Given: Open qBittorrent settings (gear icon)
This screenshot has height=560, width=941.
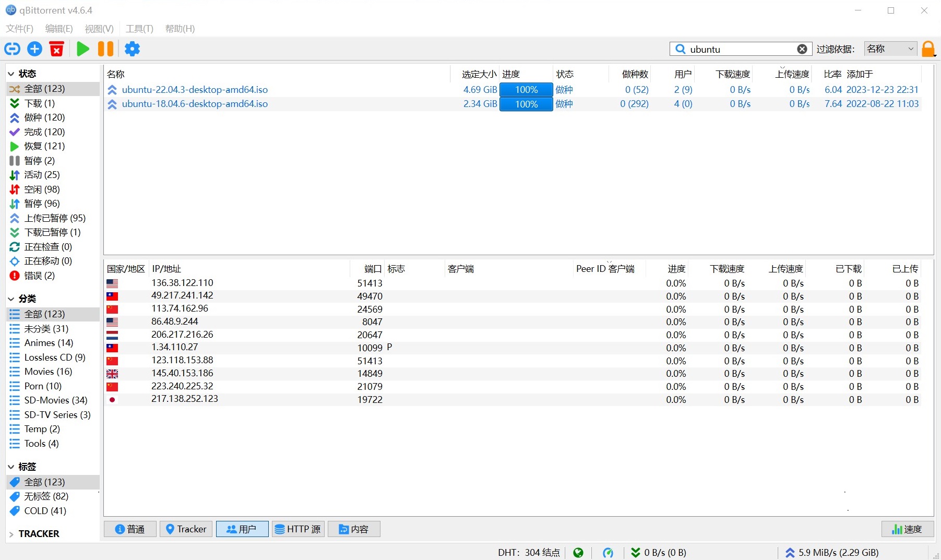Looking at the screenshot, I should pyautogui.click(x=132, y=49).
